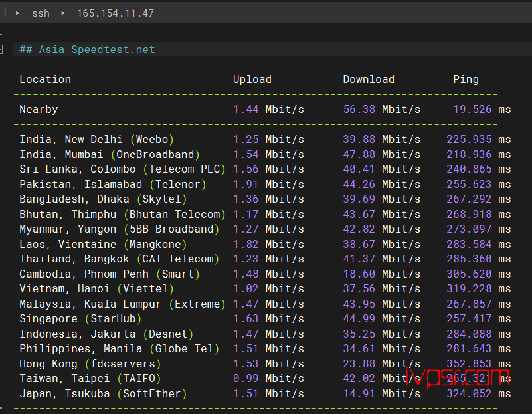Click Manila download value 34.61 Mbit/s
This screenshot has height=414, width=532.
(x=382, y=348)
